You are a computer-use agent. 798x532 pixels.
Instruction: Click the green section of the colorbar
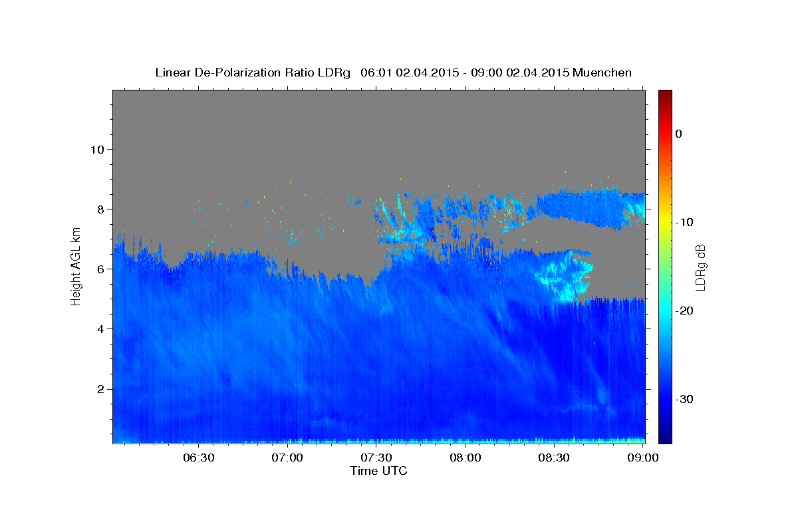pyautogui.click(x=665, y=266)
